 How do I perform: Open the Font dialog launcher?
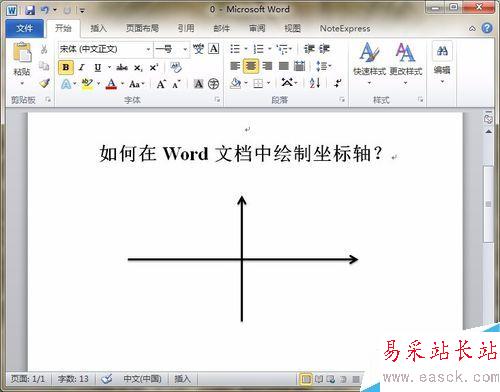point(217,99)
